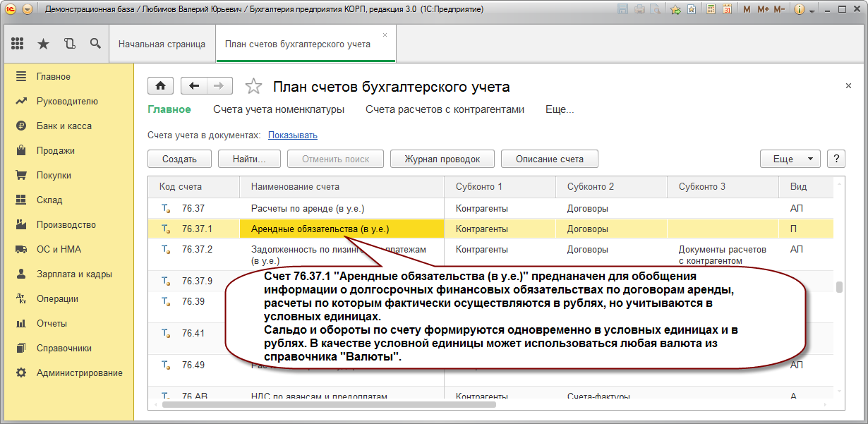868x424 pixels.
Task: Click the Показывать link
Action: point(292,135)
